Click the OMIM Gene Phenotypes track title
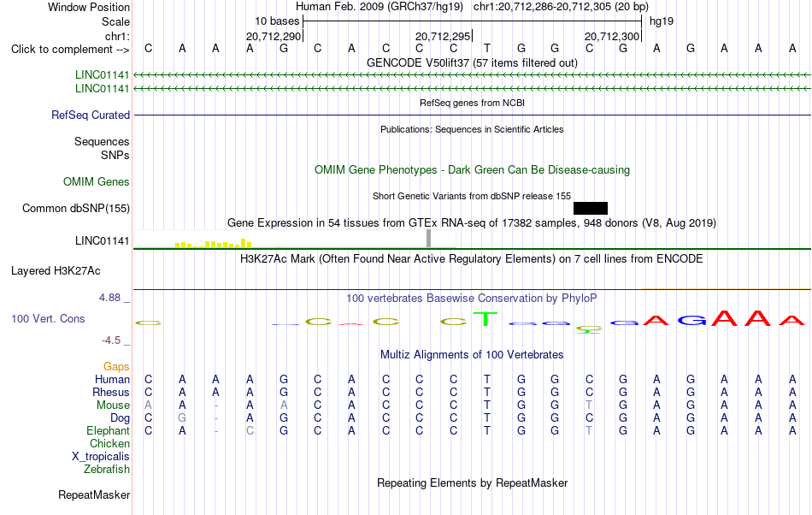This screenshot has width=812, height=515. pyautogui.click(x=472, y=170)
